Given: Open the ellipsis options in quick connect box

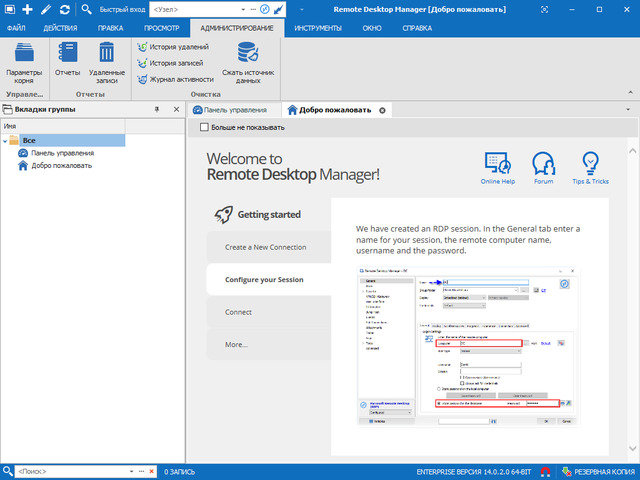Looking at the screenshot, I should point(253,9).
